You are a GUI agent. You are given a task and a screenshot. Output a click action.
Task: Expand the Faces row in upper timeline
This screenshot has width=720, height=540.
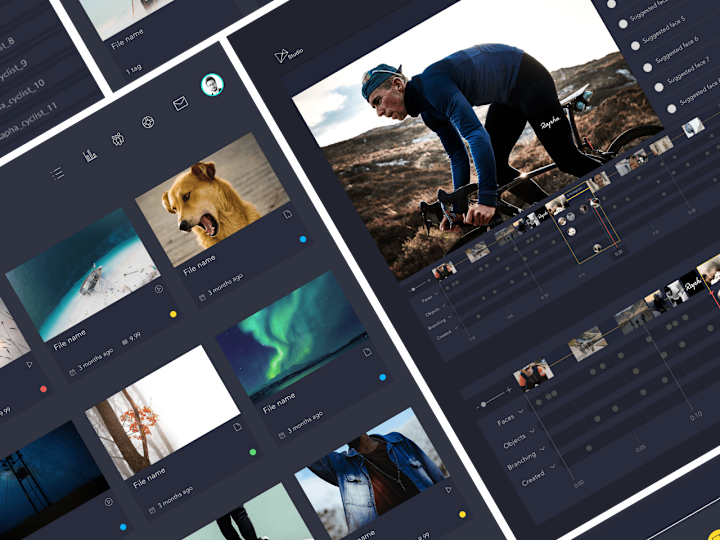click(x=437, y=293)
